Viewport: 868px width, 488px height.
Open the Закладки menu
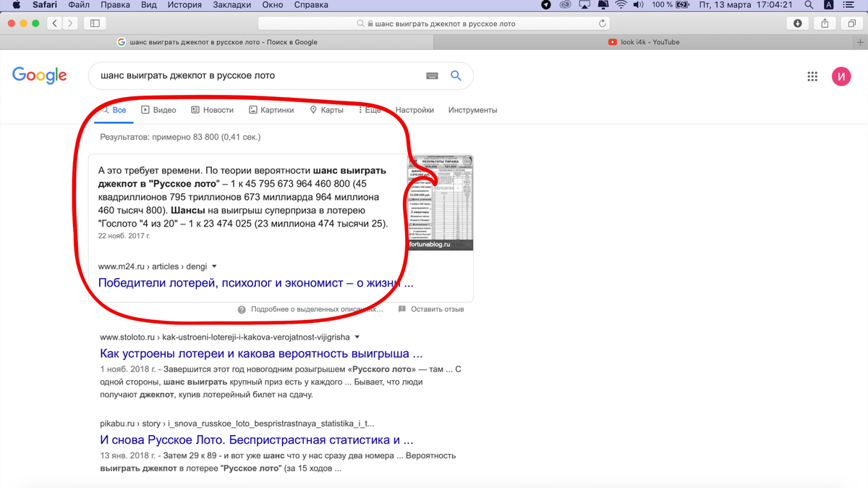click(x=232, y=5)
